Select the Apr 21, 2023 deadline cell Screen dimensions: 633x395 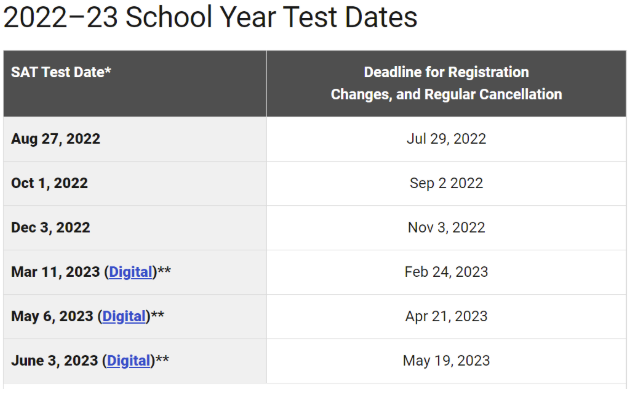click(446, 317)
